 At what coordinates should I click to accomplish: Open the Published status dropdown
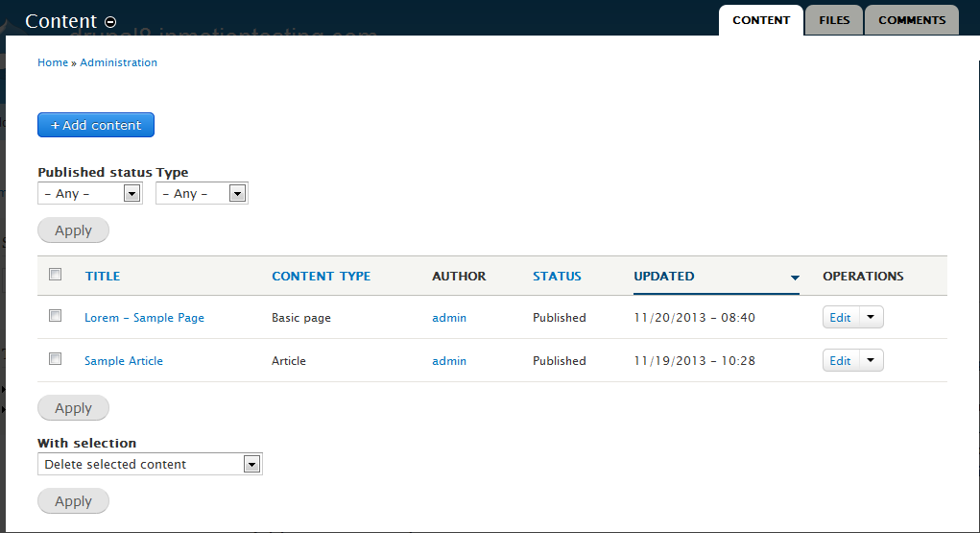tap(90, 194)
